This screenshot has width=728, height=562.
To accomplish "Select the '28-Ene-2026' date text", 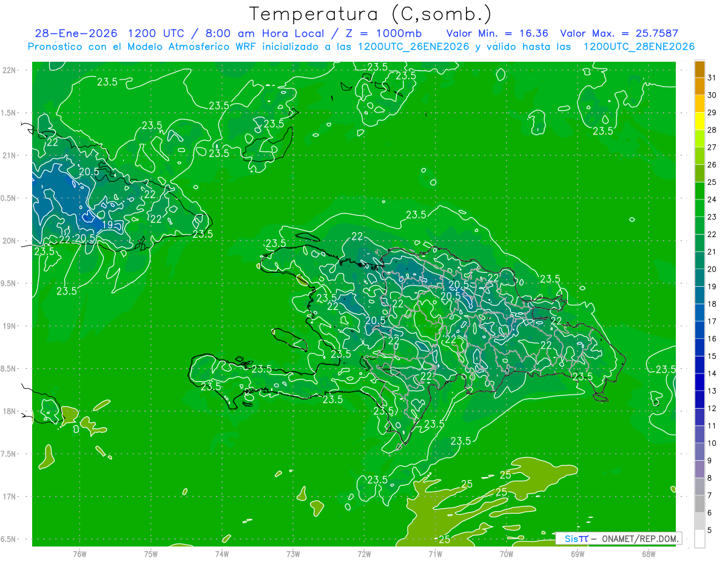I will click(77, 33).
